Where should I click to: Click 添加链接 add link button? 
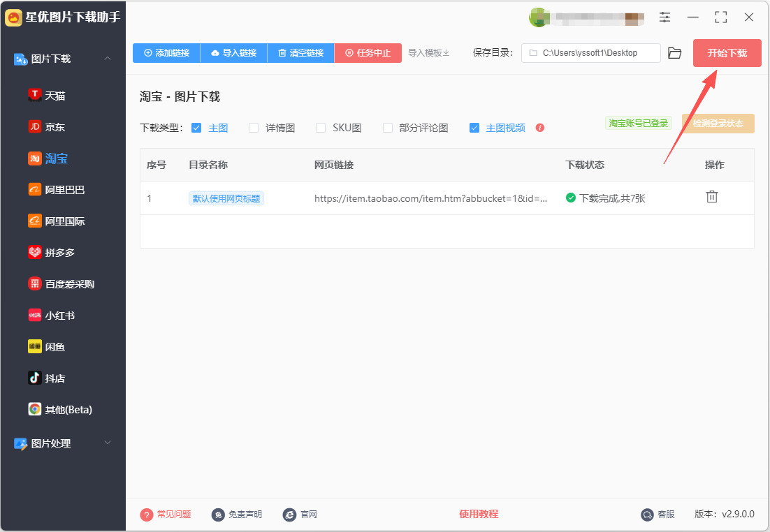click(x=166, y=53)
